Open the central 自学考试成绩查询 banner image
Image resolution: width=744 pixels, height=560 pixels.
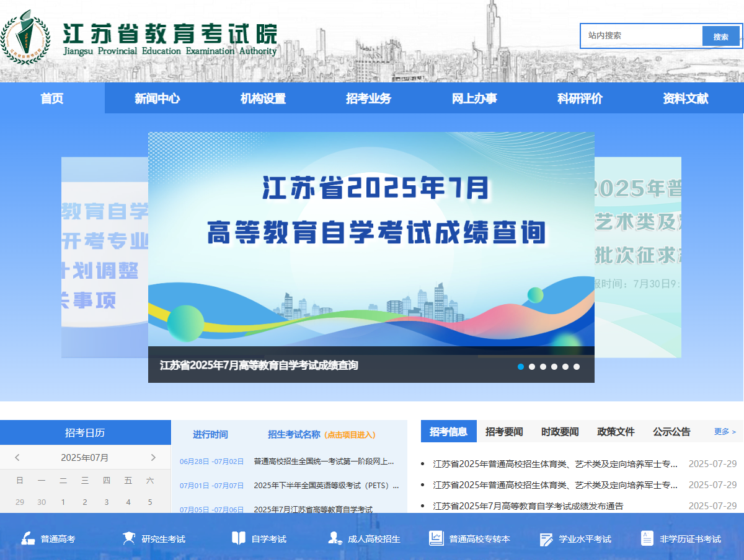371,238
